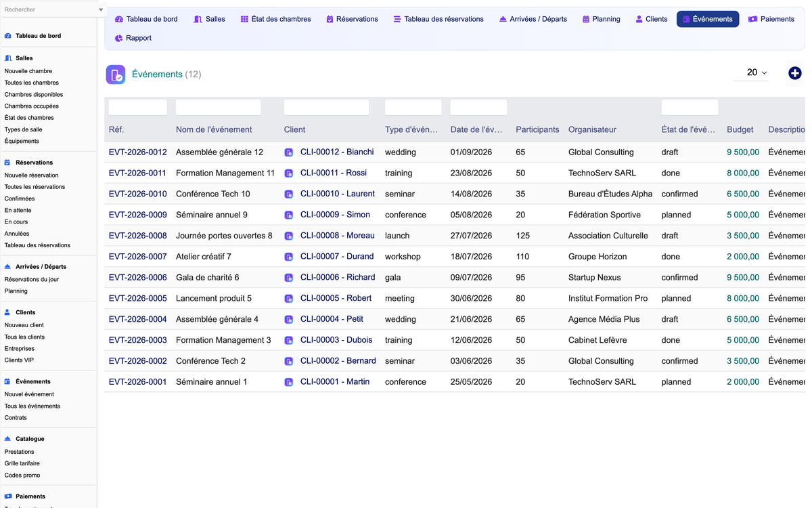
Task: Click client icon beside CLI-00012 - Bianchi
Action: (289, 152)
